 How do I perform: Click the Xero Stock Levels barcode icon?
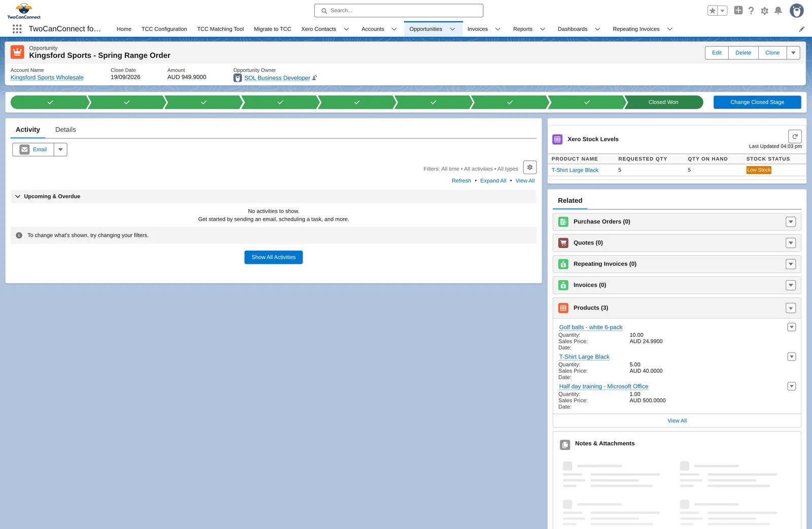(557, 139)
